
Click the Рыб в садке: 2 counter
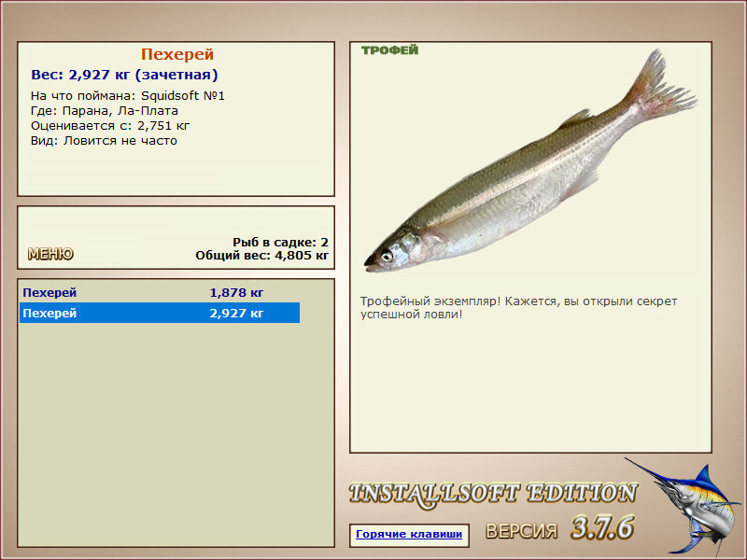tap(281, 242)
